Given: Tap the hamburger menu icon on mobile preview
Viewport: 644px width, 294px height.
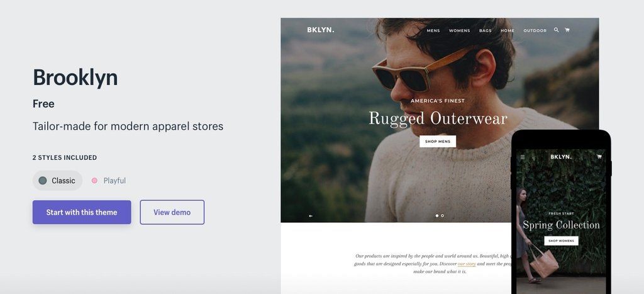Looking at the screenshot, I should click(523, 157).
